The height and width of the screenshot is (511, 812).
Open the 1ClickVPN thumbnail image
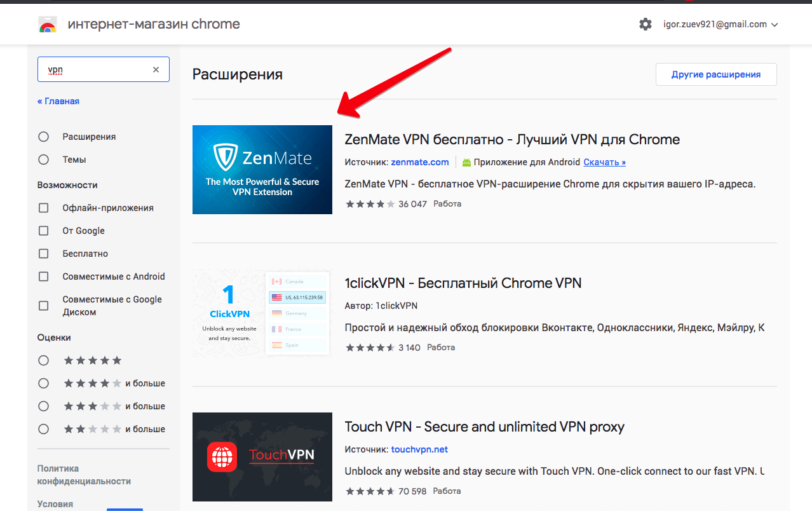tap(262, 313)
